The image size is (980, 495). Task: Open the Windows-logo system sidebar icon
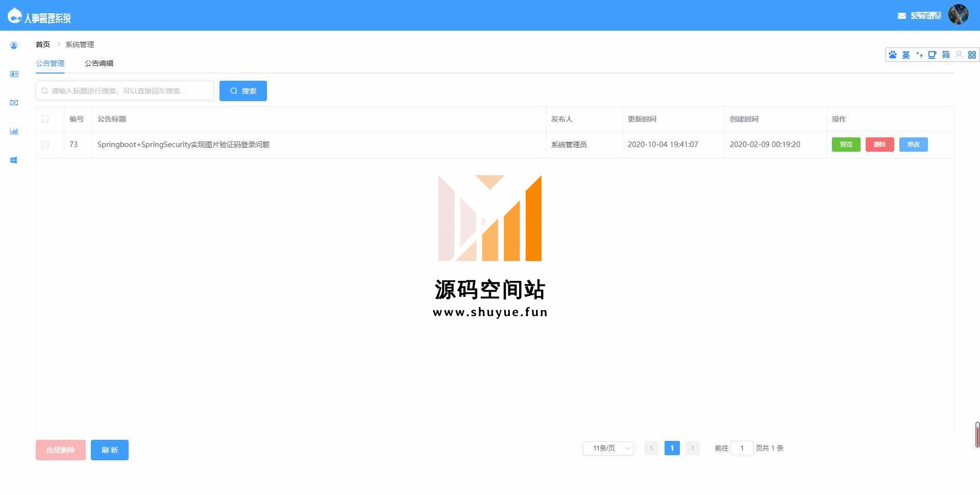(x=14, y=160)
